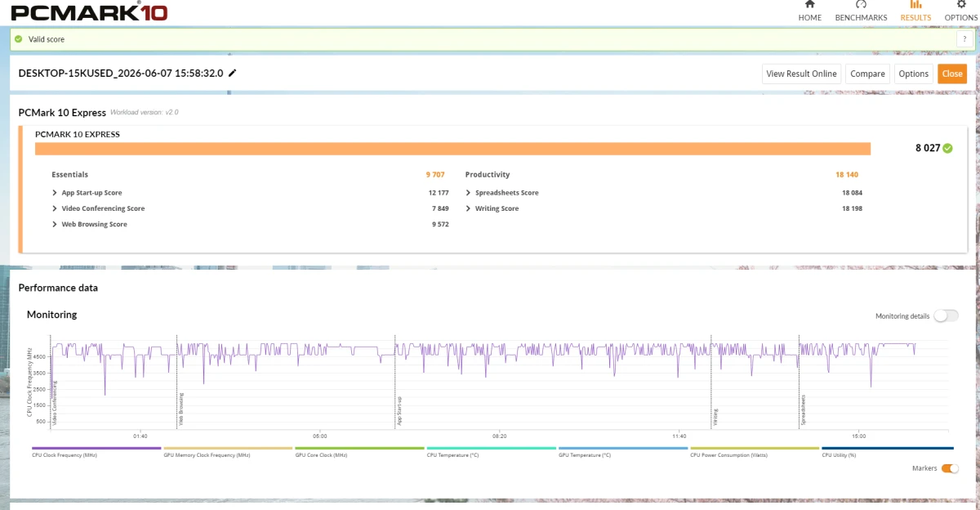Image resolution: width=980 pixels, height=510 pixels.
Task: Click Writing value 18 198
Action: (x=852, y=208)
